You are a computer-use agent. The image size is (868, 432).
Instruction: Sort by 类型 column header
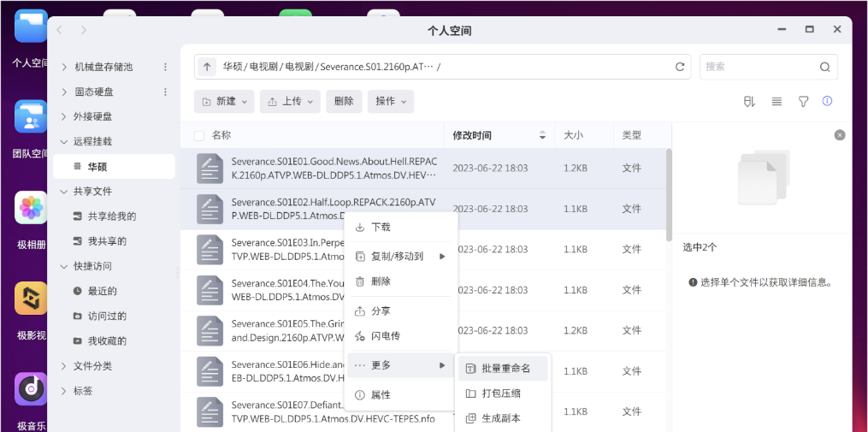click(642, 136)
